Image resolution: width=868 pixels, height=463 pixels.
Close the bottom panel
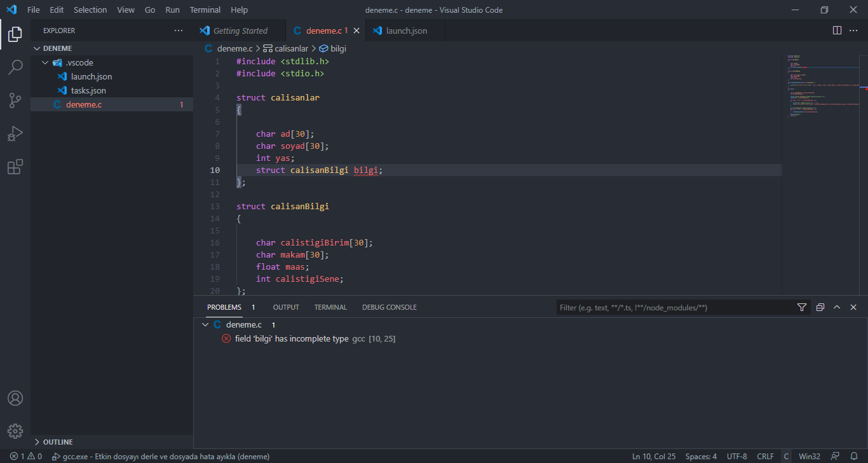pyautogui.click(x=853, y=307)
